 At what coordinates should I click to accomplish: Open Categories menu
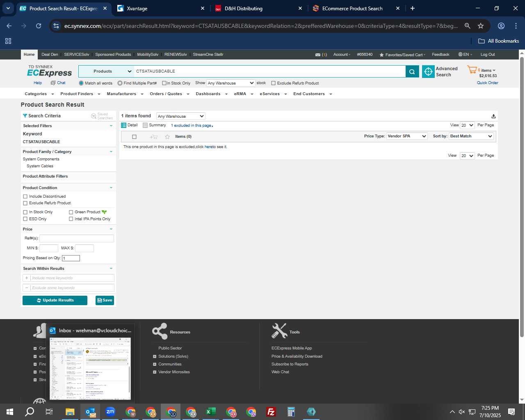tap(39, 94)
